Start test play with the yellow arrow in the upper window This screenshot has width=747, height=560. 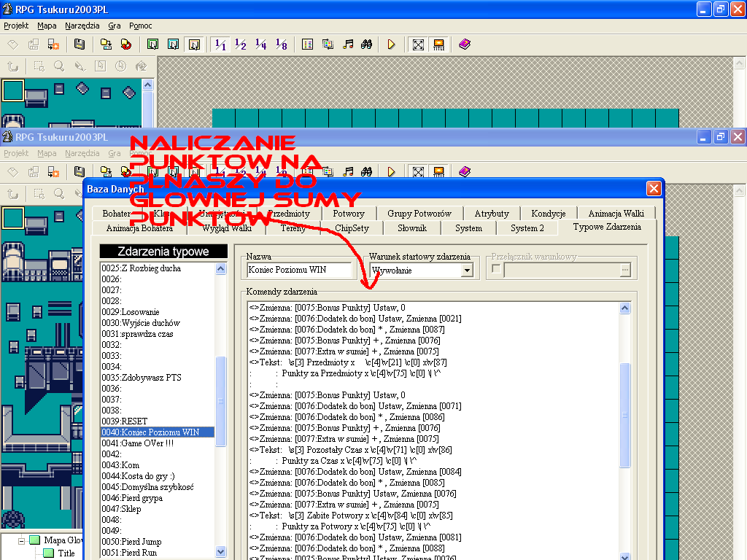pyautogui.click(x=391, y=44)
